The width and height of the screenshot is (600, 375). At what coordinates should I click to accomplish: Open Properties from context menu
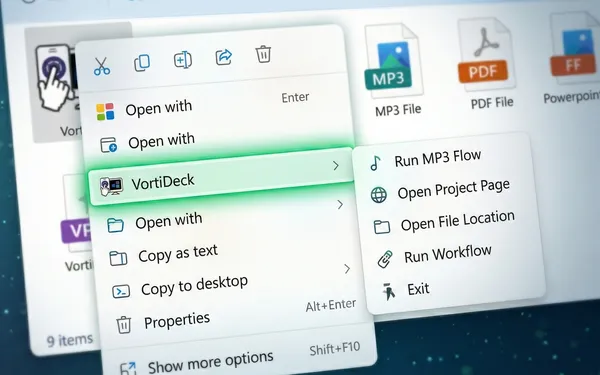point(177,321)
